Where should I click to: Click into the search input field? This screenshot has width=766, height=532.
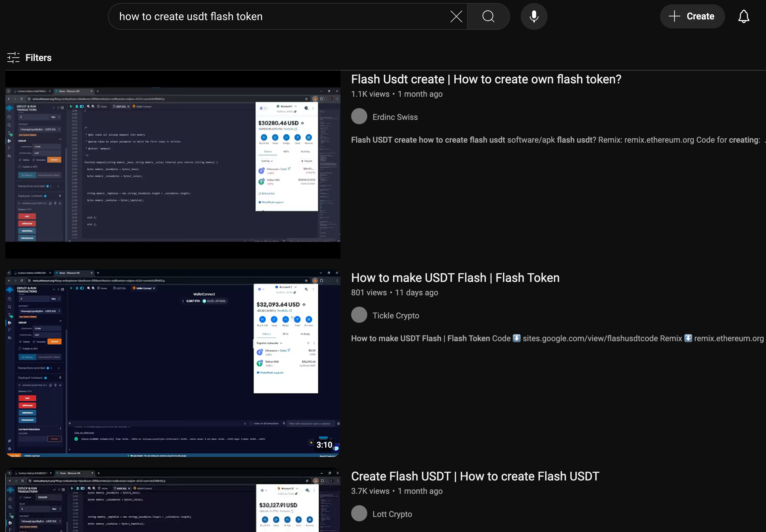pyautogui.click(x=281, y=16)
